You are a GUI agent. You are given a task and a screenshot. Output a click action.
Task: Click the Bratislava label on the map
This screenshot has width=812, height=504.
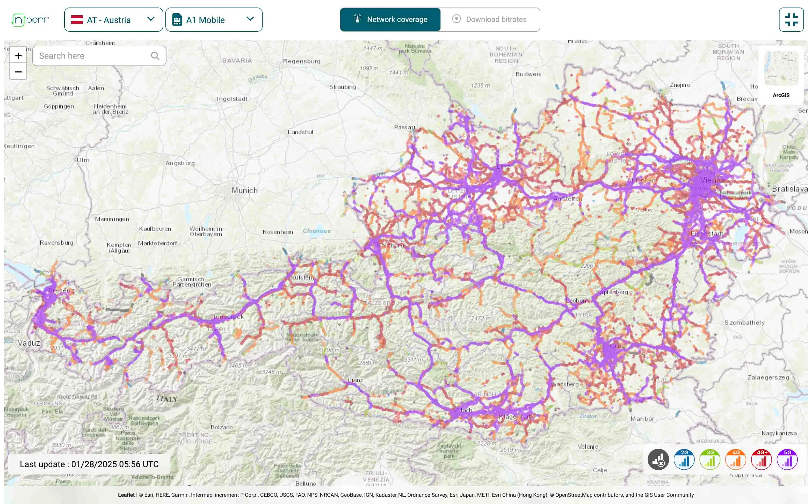point(790,189)
